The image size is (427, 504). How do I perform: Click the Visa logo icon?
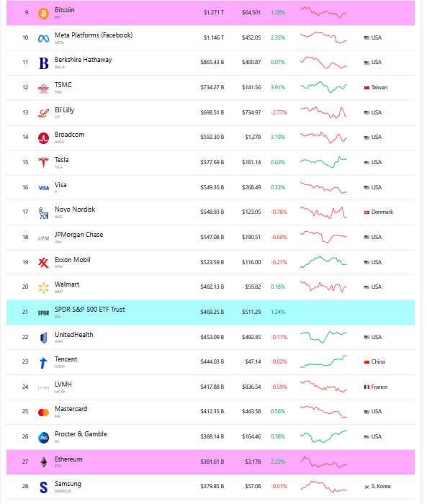pos(43,188)
